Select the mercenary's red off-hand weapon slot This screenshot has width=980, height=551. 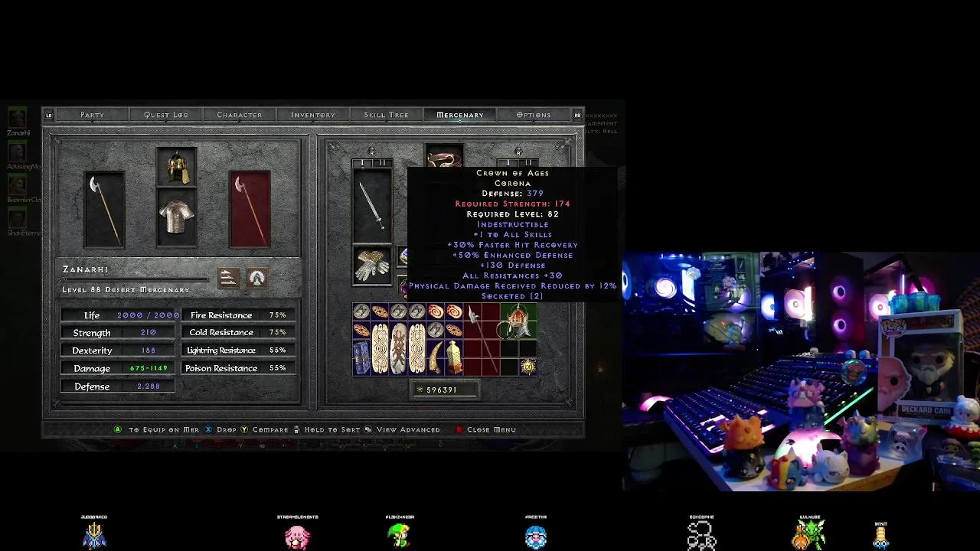[x=250, y=209]
